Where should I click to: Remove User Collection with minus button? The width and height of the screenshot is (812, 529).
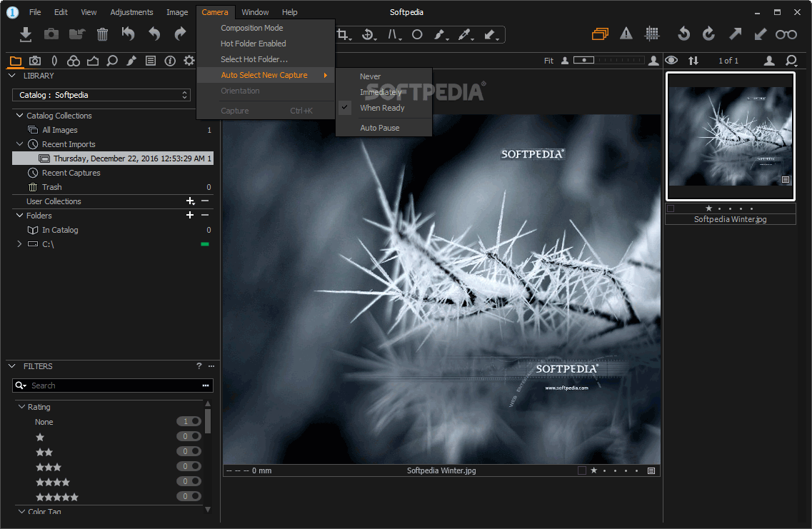(205, 201)
